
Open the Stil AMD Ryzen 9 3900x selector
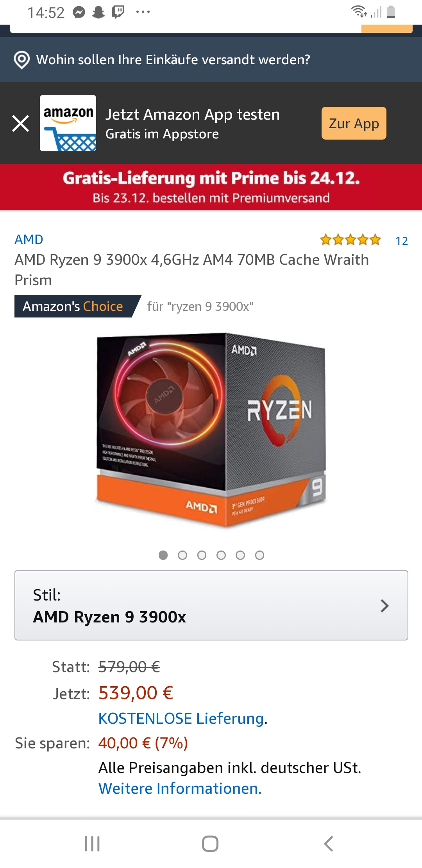[x=211, y=605]
